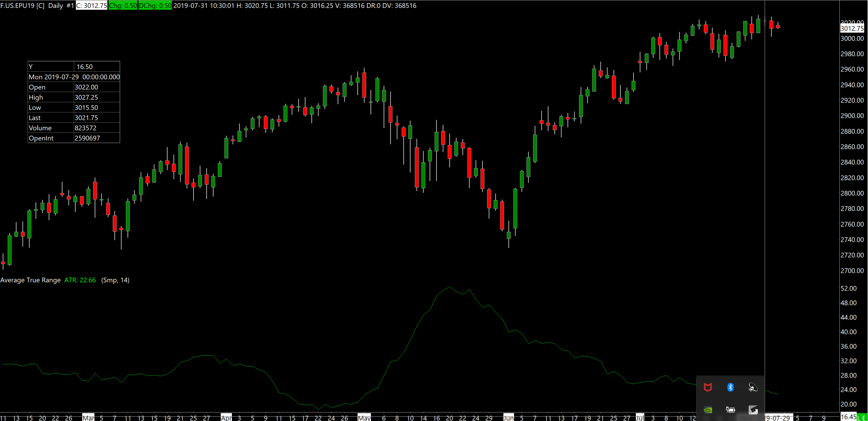
Task: Open the McAfee tray icon
Action: click(708, 387)
